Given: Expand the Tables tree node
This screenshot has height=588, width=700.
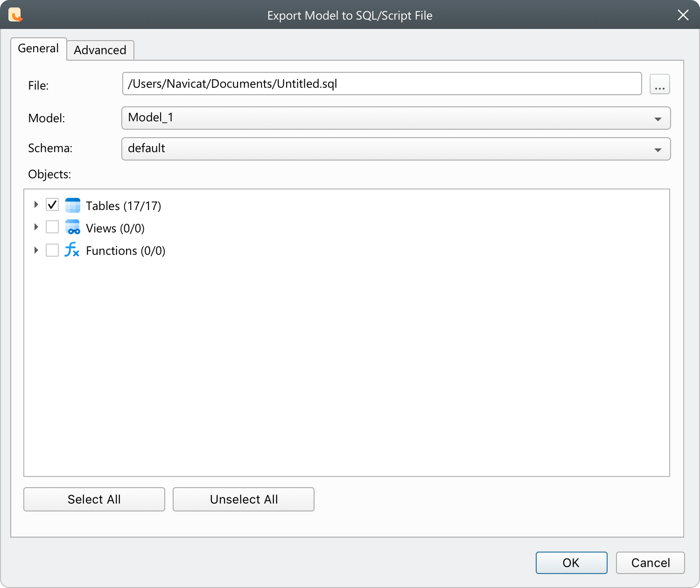Looking at the screenshot, I should tap(36, 204).
